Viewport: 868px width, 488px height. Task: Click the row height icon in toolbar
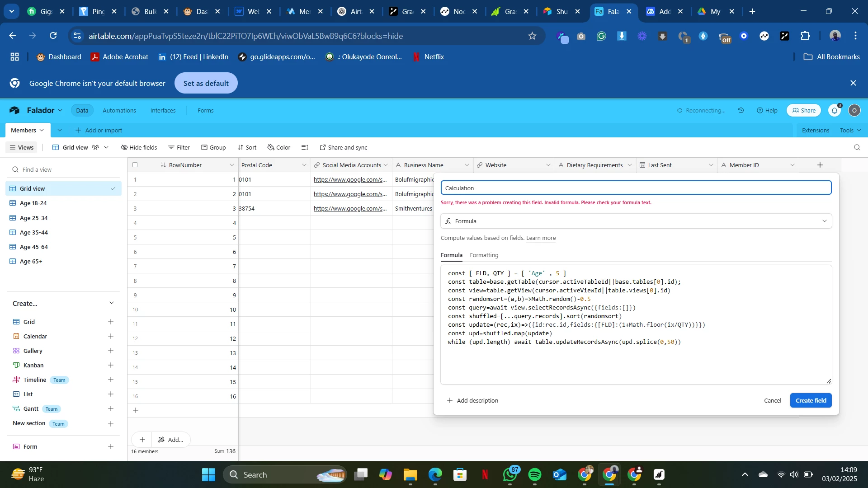coord(305,148)
